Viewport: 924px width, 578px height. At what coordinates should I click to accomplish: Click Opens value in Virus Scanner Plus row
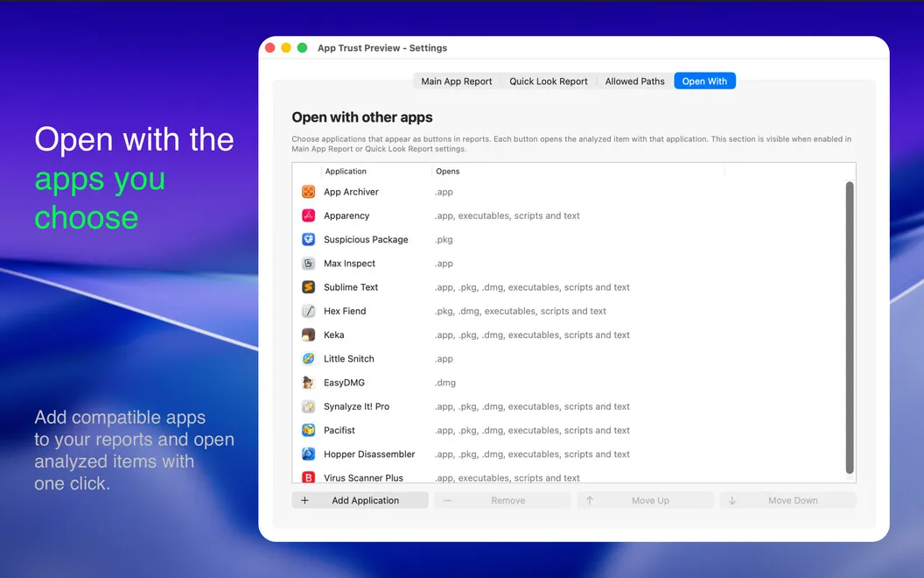click(507, 478)
